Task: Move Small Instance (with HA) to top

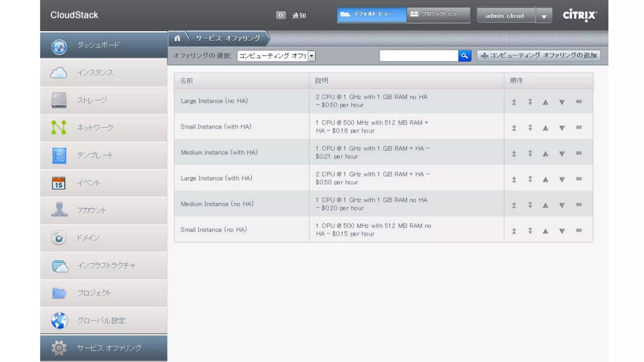Action: [514, 128]
